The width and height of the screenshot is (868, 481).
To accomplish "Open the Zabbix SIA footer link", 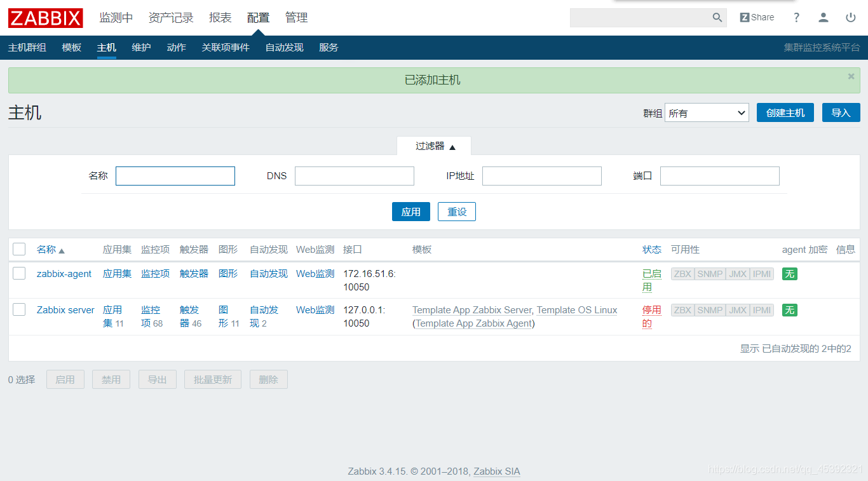I will point(497,471).
